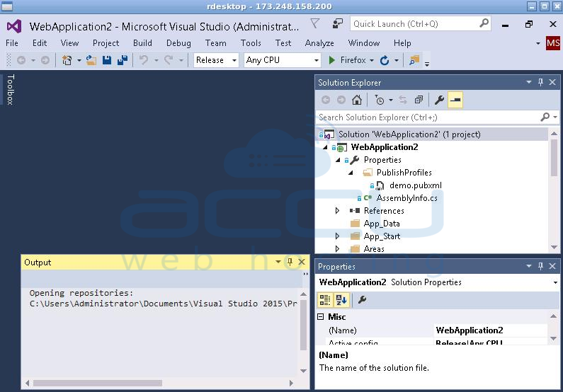Click the Undo arrow icon
This screenshot has width=563, height=392.
tap(144, 60)
